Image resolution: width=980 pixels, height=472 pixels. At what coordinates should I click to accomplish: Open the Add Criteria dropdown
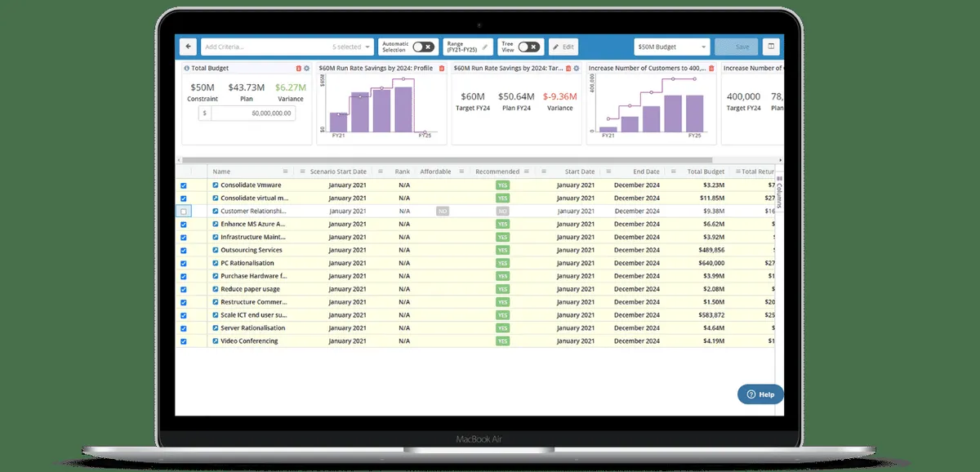coord(287,47)
